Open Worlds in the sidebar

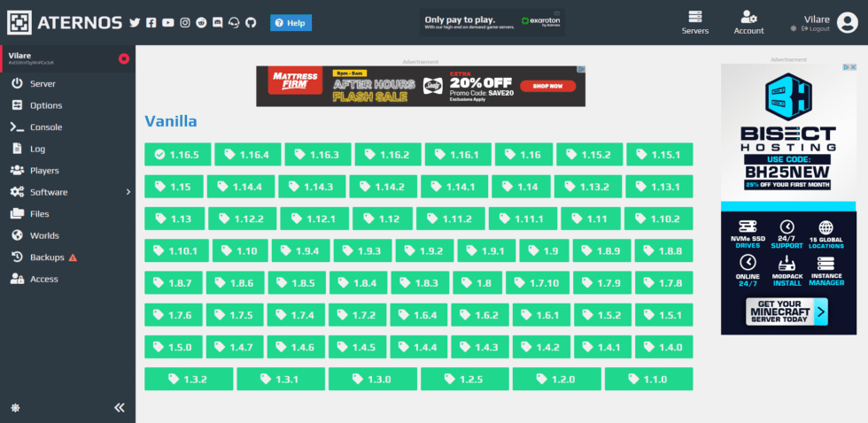67,235
